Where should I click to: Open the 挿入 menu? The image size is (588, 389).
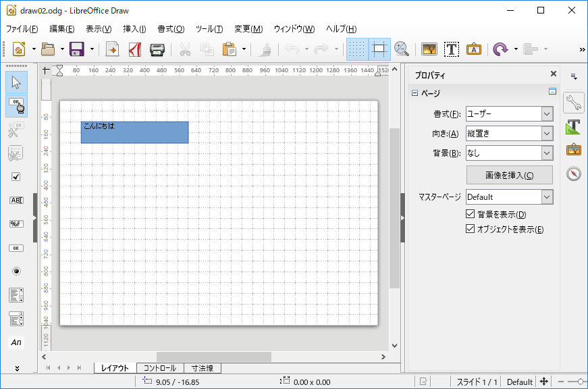click(x=134, y=29)
